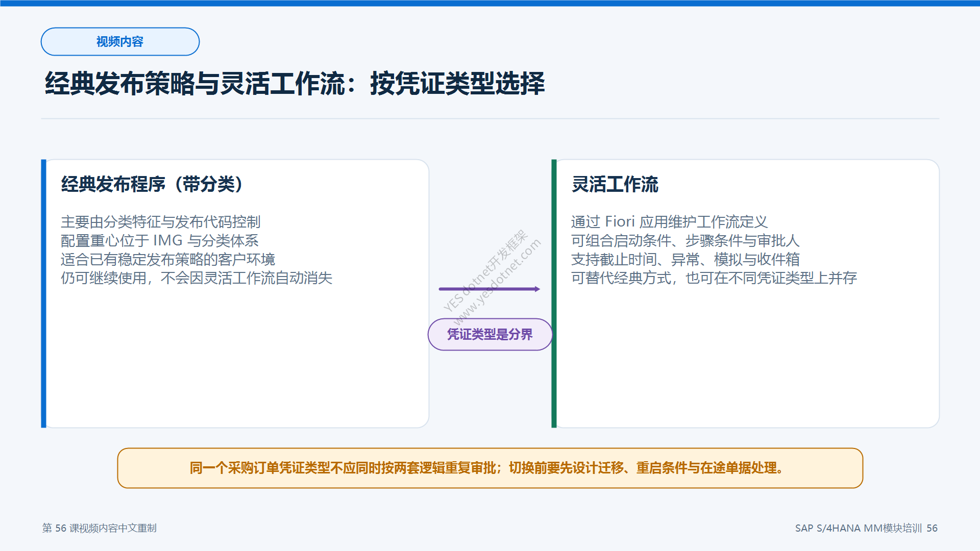Screen dimensions: 980x551
Task: Click the line 可替代经典方式，也可在不同凭证类型上并存
Action: (714, 278)
